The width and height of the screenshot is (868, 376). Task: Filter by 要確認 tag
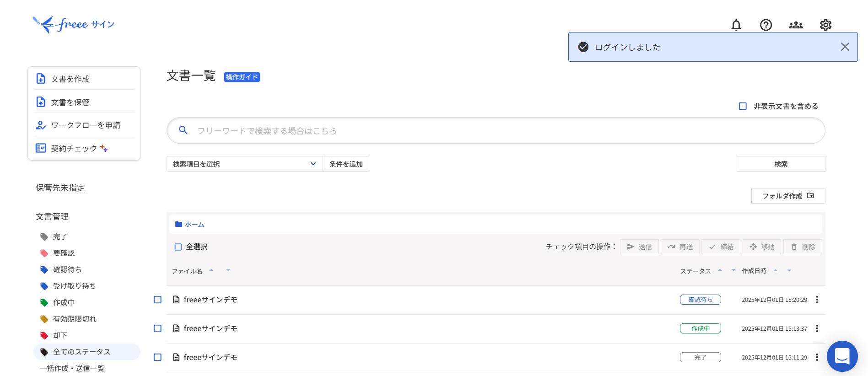click(64, 253)
